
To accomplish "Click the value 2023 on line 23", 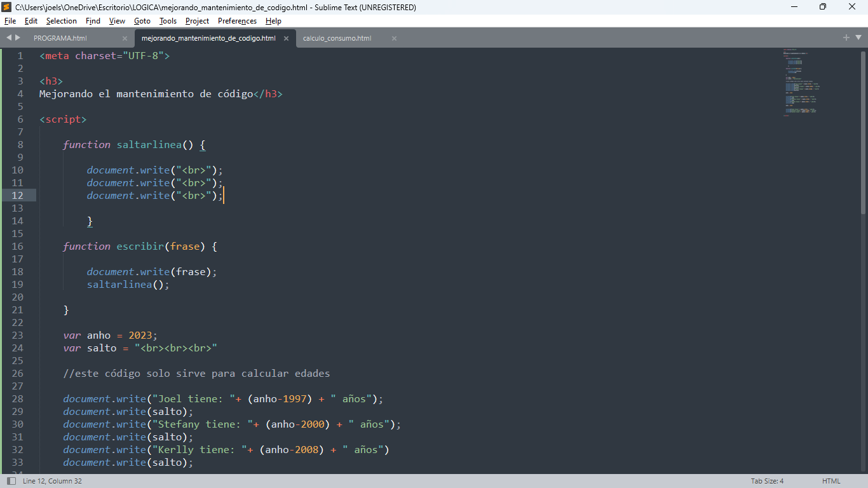I will click(140, 335).
